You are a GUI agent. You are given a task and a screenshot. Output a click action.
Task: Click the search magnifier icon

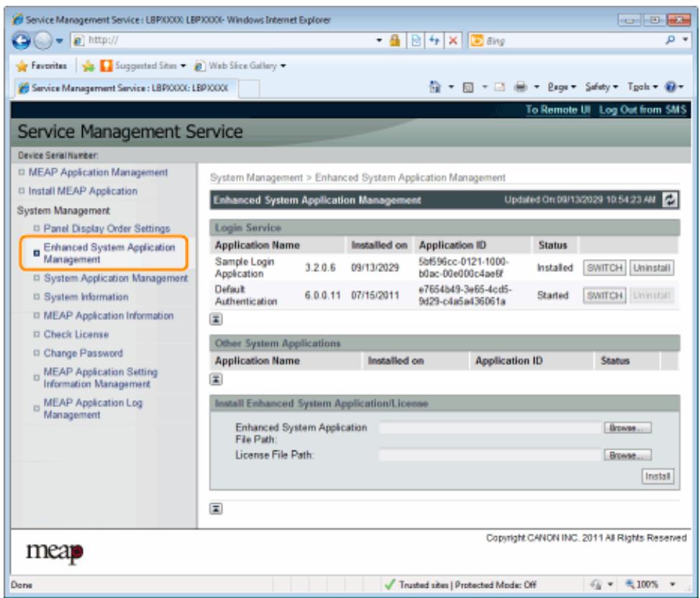click(x=670, y=40)
